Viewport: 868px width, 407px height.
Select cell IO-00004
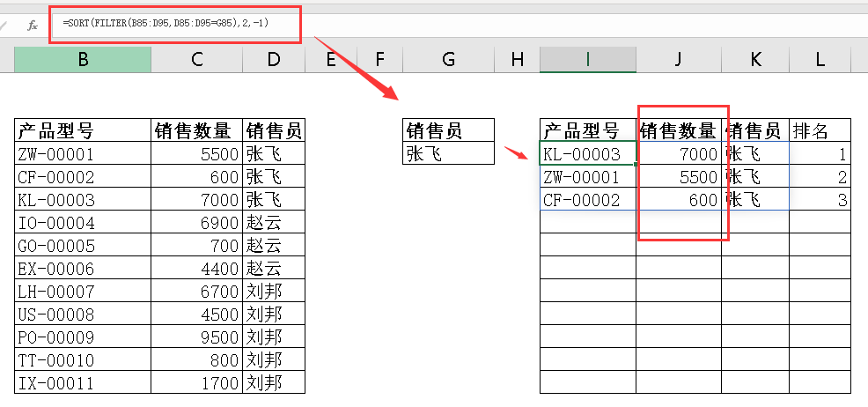(x=83, y=222)
